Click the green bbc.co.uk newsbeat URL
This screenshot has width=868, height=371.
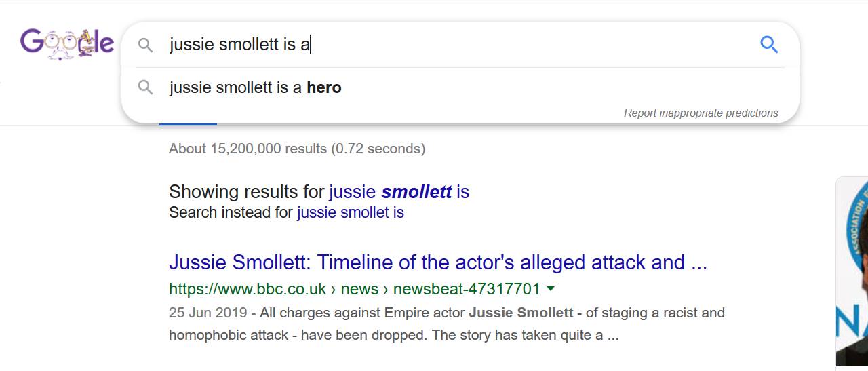point(355,289)
